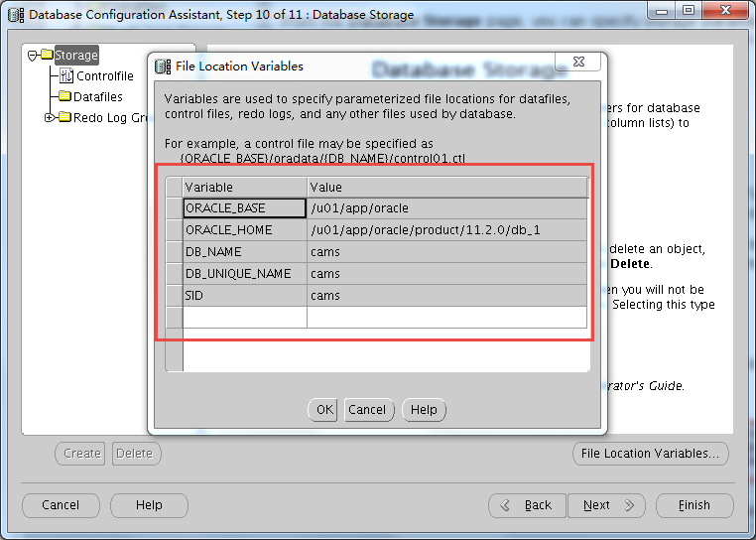Viewport: 756px width, 540px height.
Task: Click OK in File Location Variables dialog
Action: tap(323, 410)
